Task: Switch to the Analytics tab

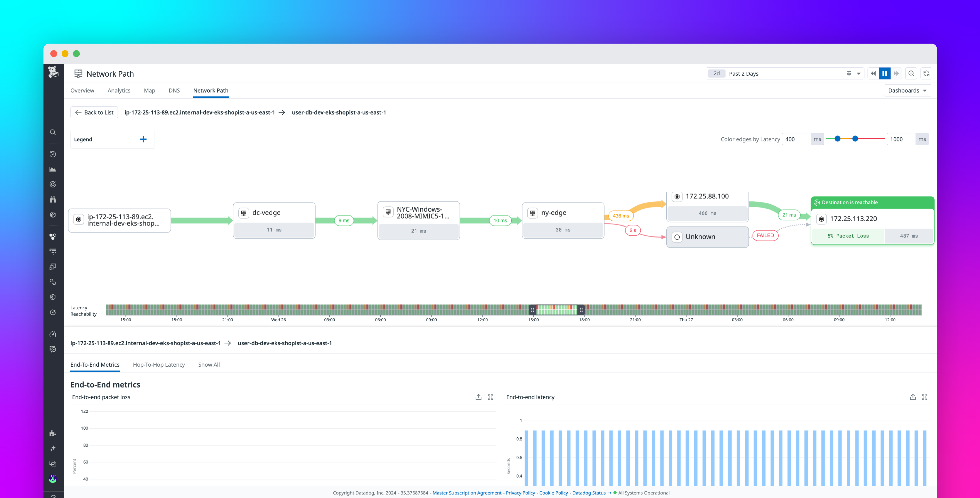Action: pyautogui.click(x=119, y=91)
